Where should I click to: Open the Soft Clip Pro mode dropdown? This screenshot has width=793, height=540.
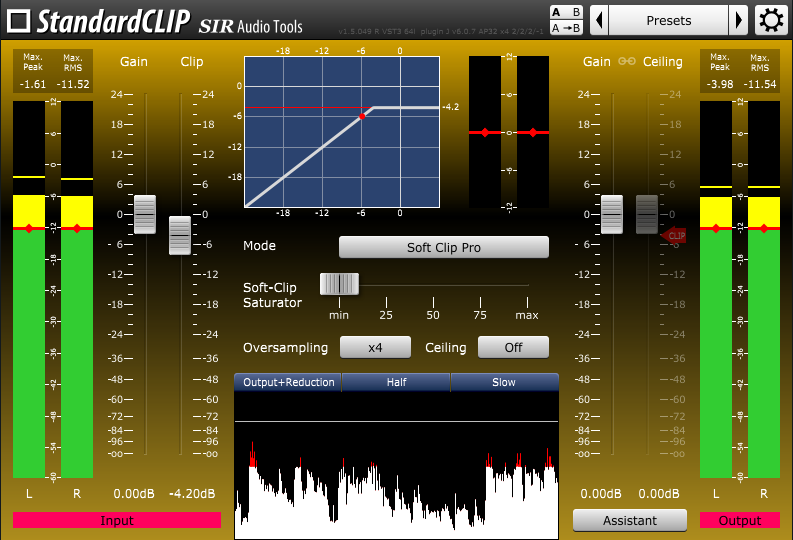[444, 247]
